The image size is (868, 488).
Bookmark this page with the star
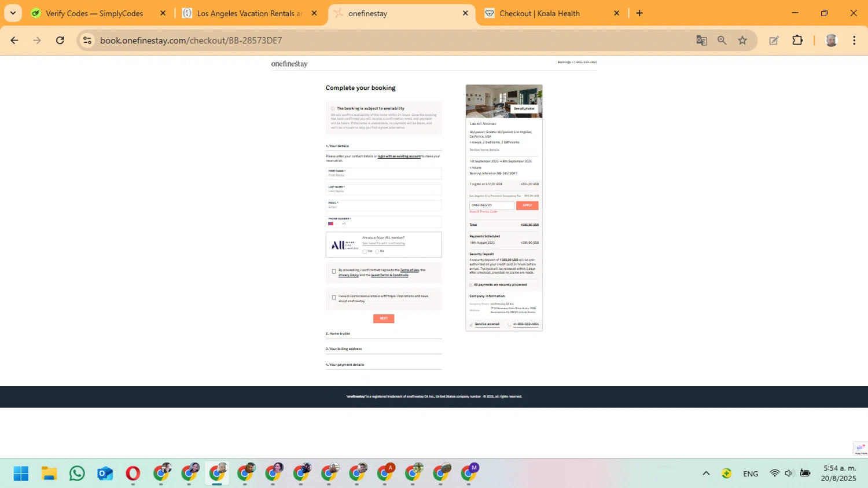point(742,41)
